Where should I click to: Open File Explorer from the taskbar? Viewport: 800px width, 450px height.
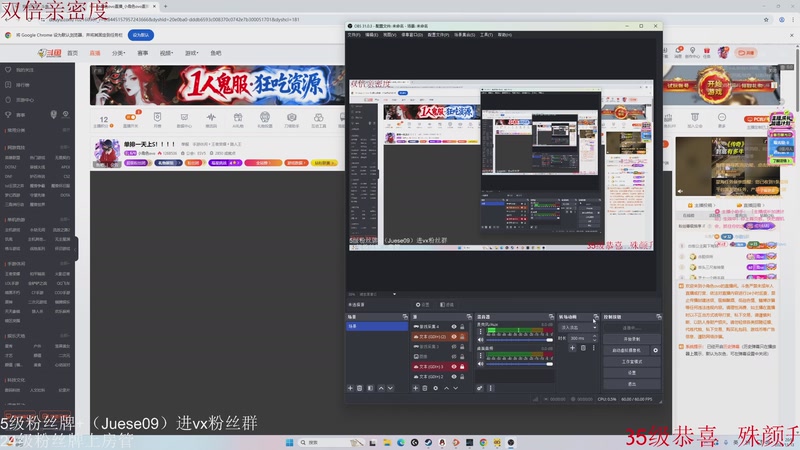coord(387,442)
